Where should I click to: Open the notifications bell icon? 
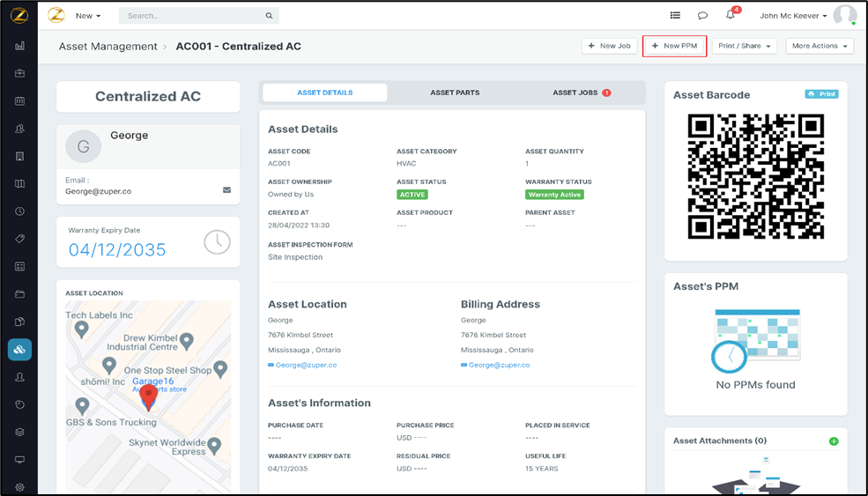tap(730, 15)
